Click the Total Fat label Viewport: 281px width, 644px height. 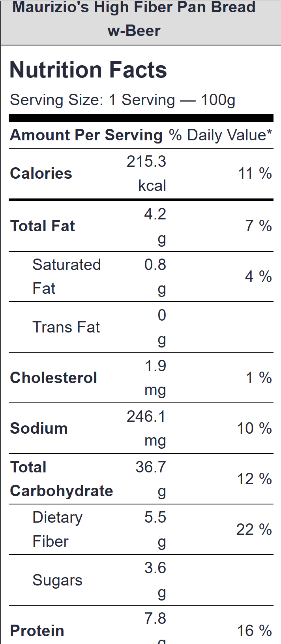coord(43,226)
